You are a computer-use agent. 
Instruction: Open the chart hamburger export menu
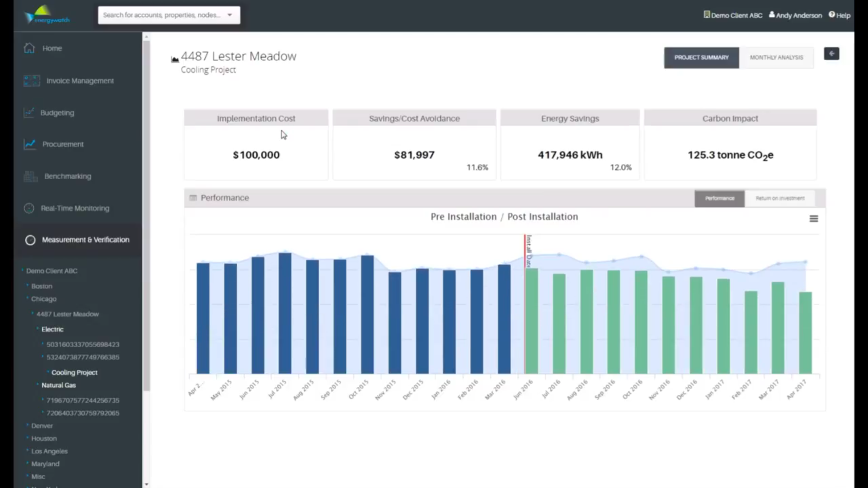coord(813,219)
